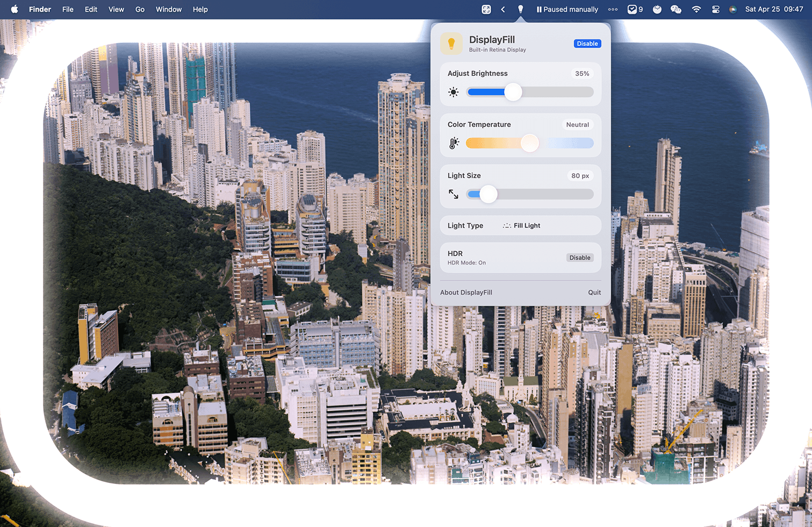The image size is (812, 527).
Task: Click the Siri icon in the menu bar
Action: (x=734, y=9)
